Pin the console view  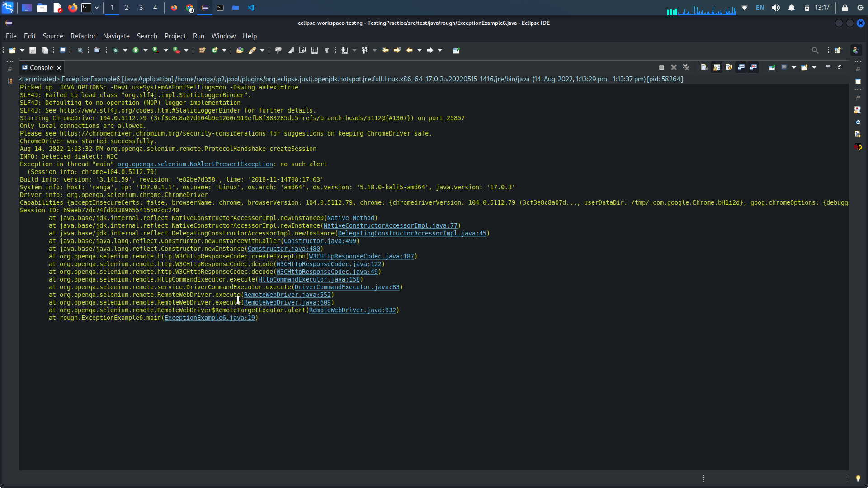point(772,67)
